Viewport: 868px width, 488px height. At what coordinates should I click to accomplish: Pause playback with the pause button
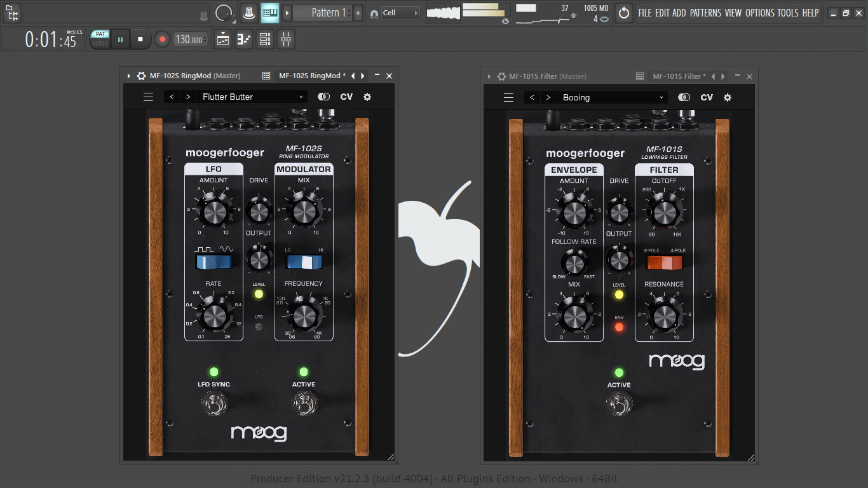[120, 39]
